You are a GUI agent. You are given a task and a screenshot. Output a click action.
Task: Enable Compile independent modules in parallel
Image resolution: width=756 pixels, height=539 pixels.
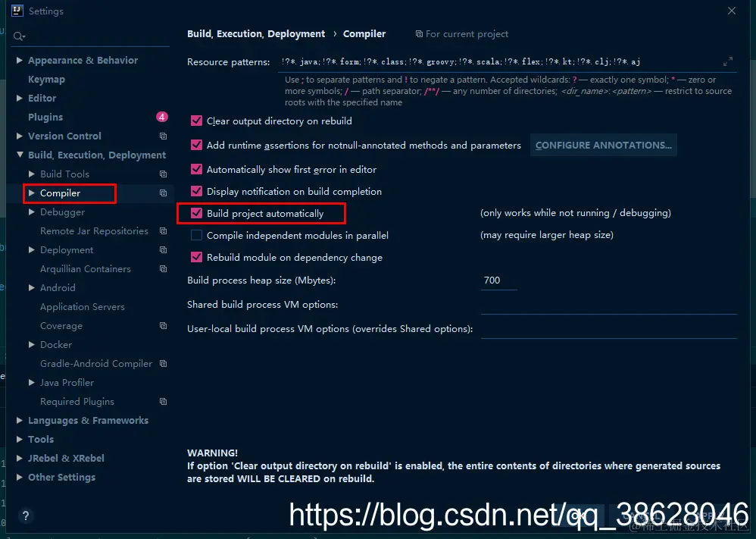coord(196,236)
